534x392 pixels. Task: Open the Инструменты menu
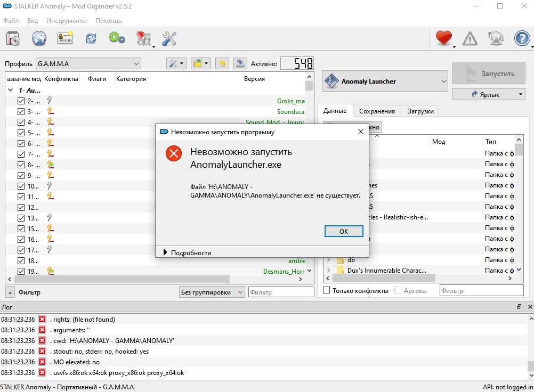[67, 21]
